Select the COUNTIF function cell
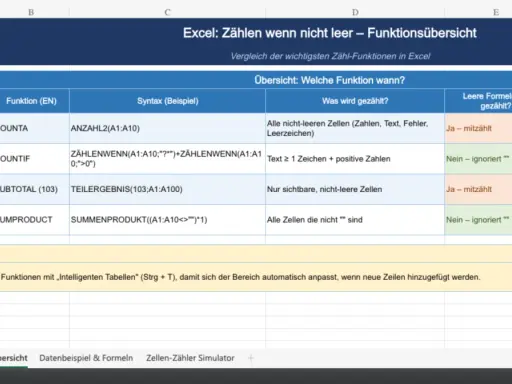 pyautogui.click(x=35, y=159)
